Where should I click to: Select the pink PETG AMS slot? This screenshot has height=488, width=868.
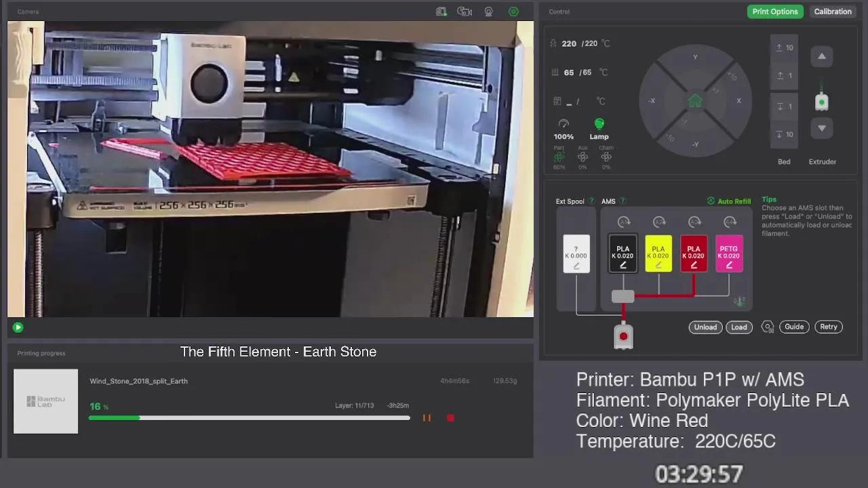tap(729, 254)
